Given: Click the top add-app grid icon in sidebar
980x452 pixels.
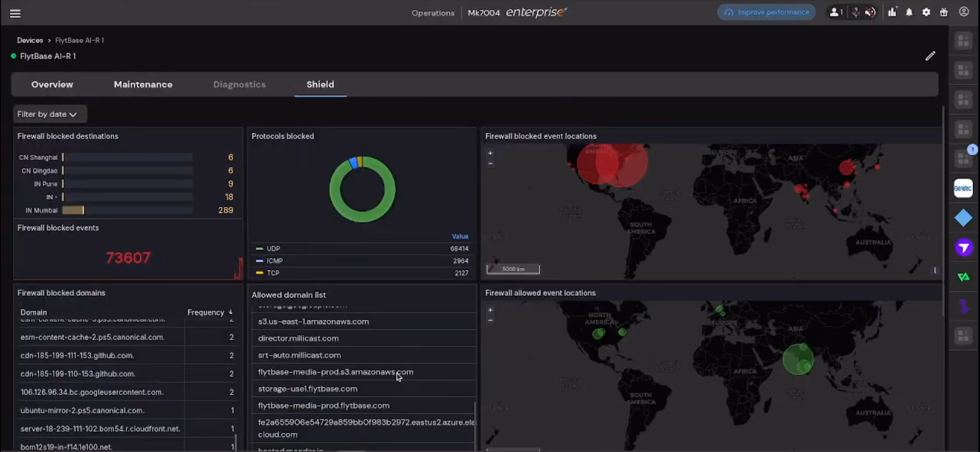Looking at the screenshot, I should click(963, 41).
